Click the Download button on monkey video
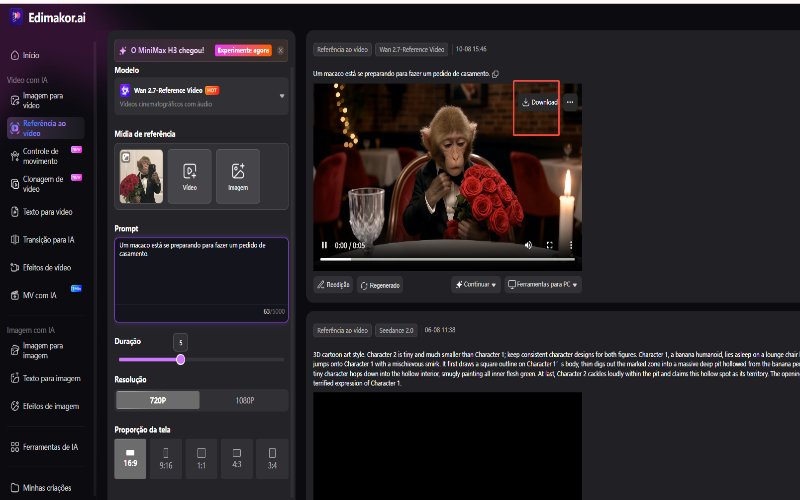This screenshot has width=800, height=500. click(539, 102)
